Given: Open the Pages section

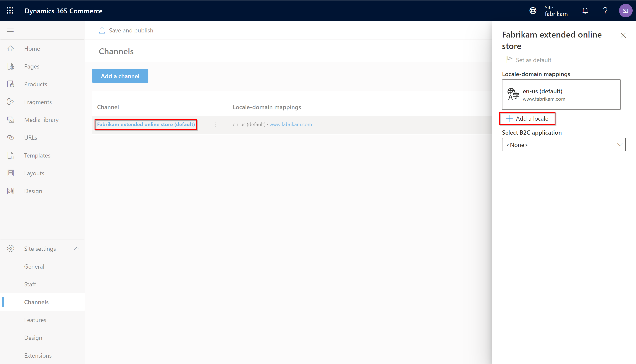Looking at the screenshot, I should [x=32, y=66].
